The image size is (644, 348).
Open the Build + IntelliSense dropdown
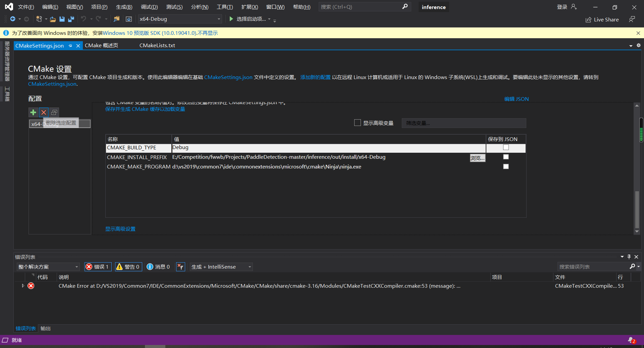(221, 267)
